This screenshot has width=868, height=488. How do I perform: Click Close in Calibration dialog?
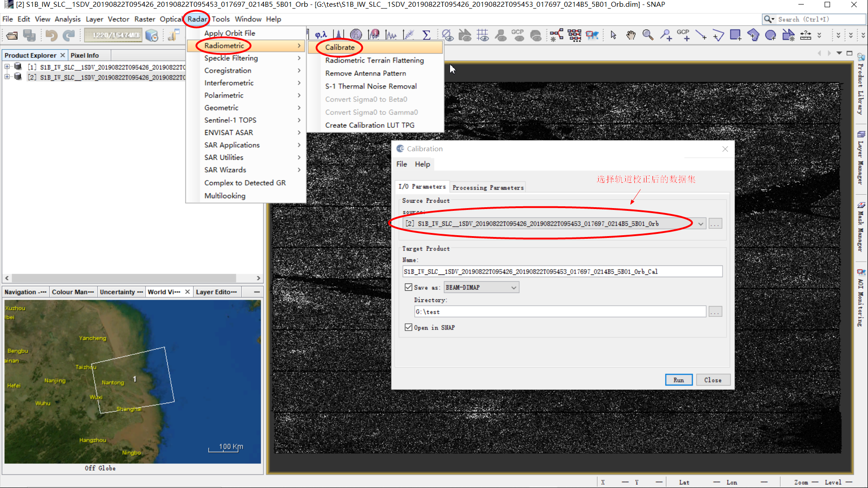pyautogui.click(x=713, y=380)
